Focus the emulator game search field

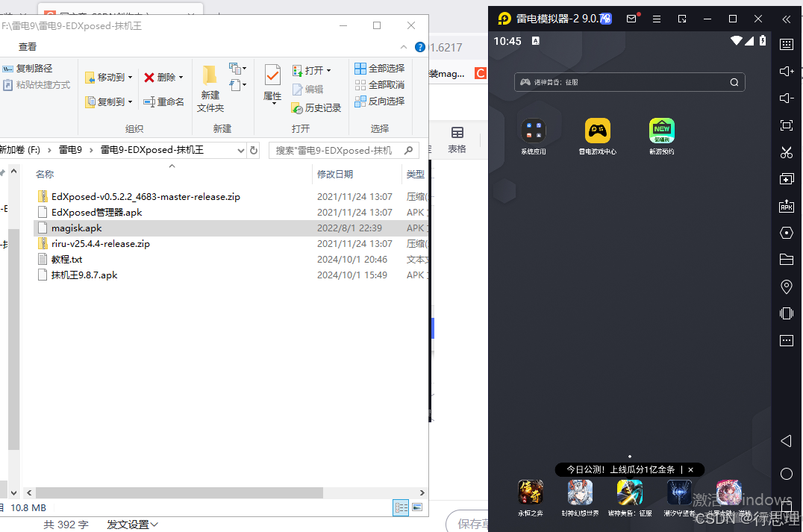coord(629,82)
